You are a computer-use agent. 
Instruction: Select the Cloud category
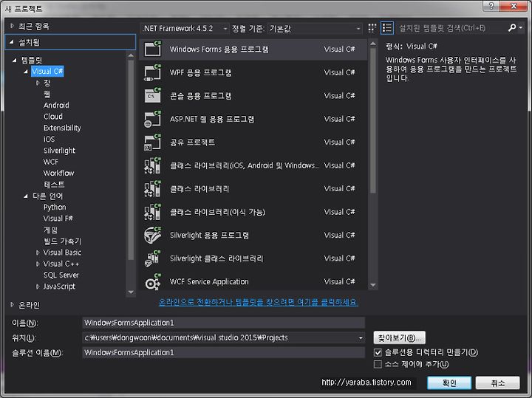coord(53,117)
